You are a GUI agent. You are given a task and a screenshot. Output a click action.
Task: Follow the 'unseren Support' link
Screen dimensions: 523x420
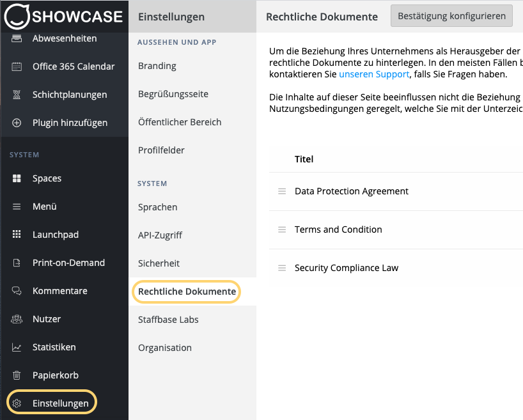[374, 74]
